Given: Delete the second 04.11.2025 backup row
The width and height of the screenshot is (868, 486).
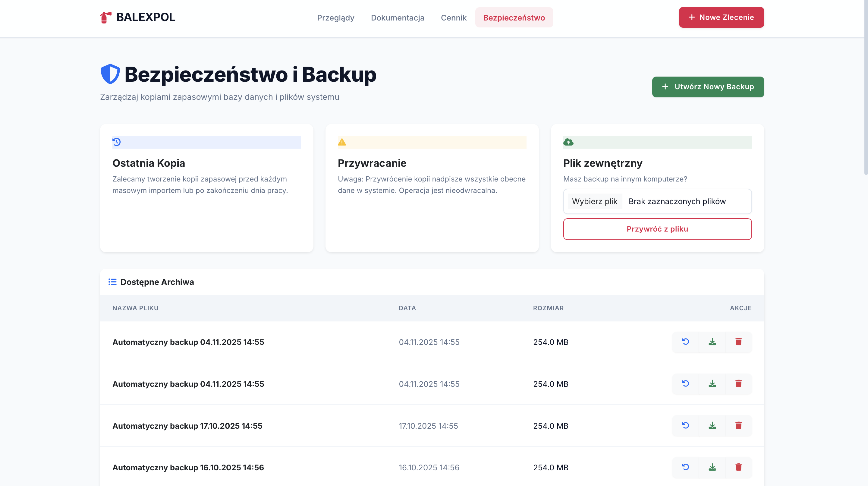Looking at the screenshot, I should coord(738,383).
